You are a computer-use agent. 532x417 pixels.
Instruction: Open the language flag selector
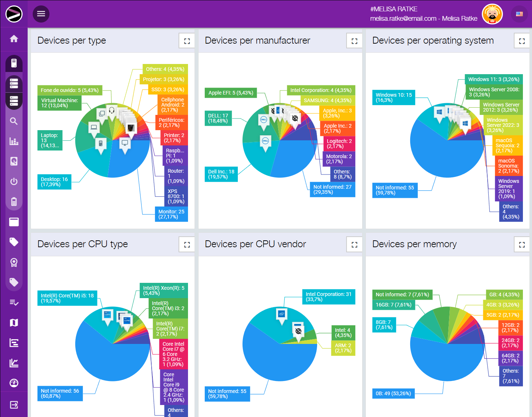click(519, 14)
